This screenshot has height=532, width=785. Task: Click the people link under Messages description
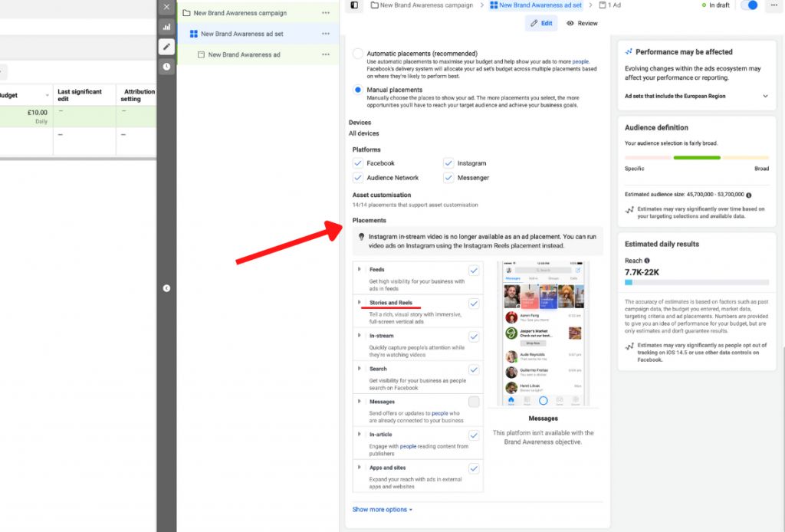tap(439, 413)
